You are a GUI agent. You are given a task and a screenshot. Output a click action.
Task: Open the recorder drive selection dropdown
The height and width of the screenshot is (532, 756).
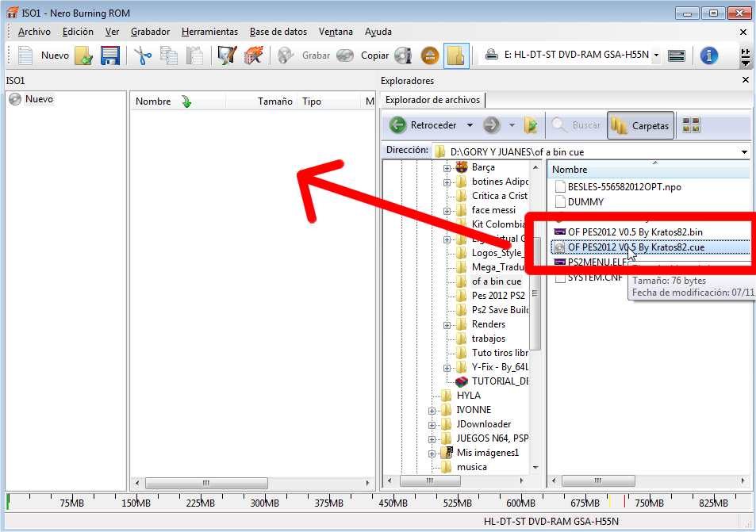click(x=656, y=55)
